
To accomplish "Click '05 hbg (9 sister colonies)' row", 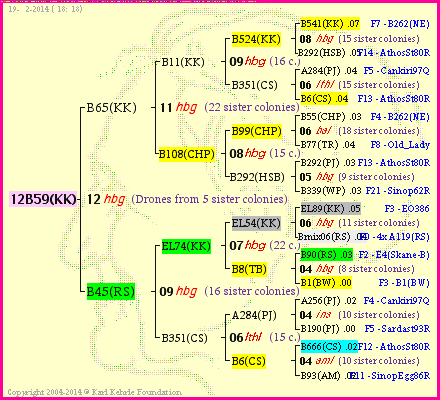I will click(357, 177).
